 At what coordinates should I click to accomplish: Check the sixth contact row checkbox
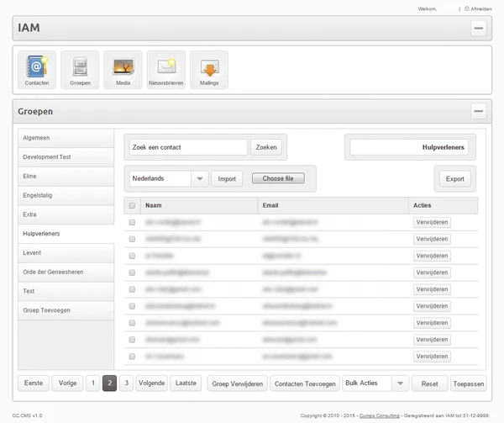(x=132, y=306)
